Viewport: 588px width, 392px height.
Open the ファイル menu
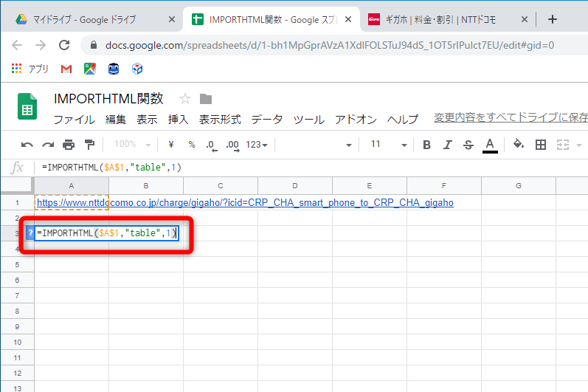pos(75,120)
